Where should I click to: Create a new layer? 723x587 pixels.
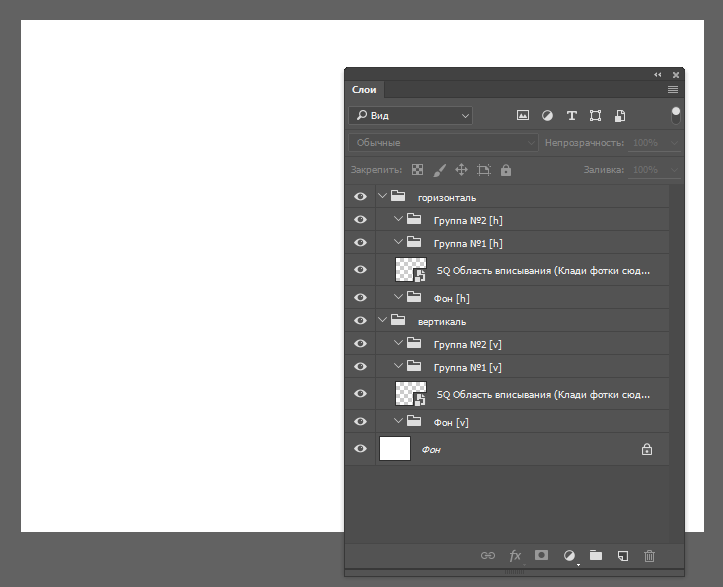pyautogui.click(x=622, y=556)
